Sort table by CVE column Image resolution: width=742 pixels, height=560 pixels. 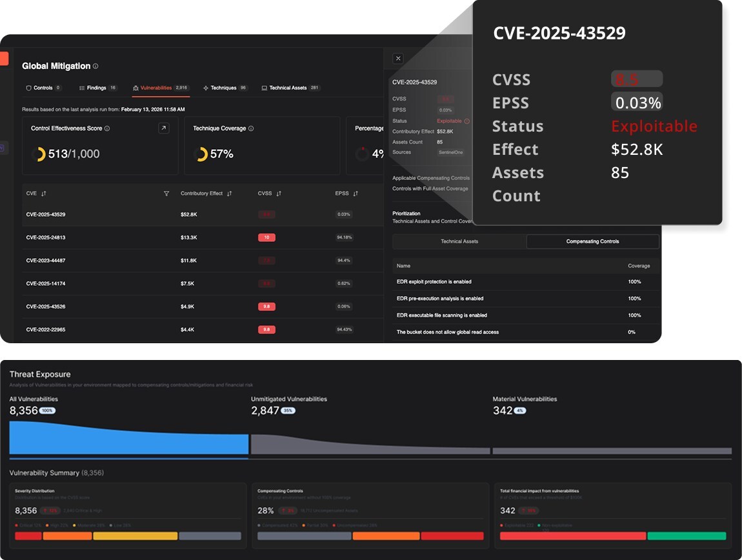click(44, 194)
